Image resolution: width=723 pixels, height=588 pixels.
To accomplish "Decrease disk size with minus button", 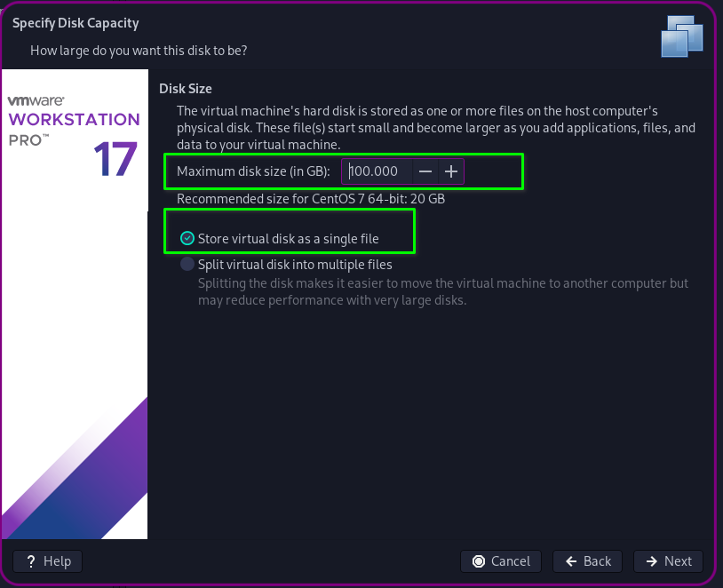I will [425, 171].
